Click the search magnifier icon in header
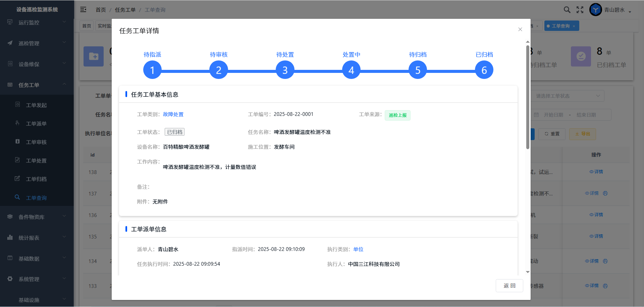 (x=567, y=10)
